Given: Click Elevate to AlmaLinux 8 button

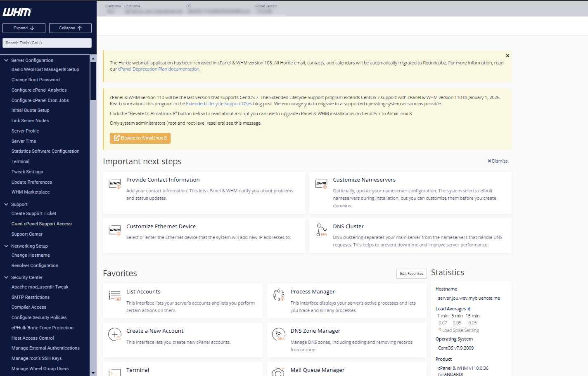Looking at the screenshot, I should 140,138.
